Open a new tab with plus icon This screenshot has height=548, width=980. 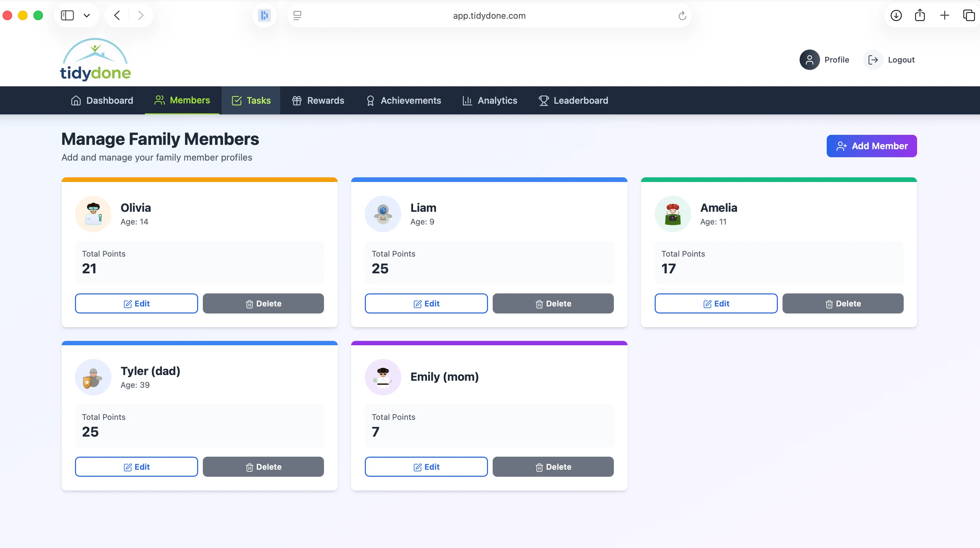coord(945,16)
